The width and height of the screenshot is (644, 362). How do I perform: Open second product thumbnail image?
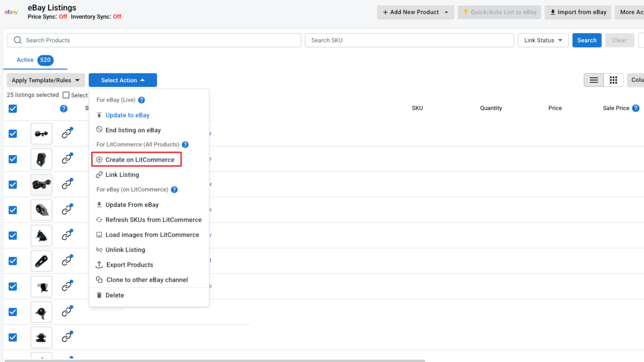[41, 159]
